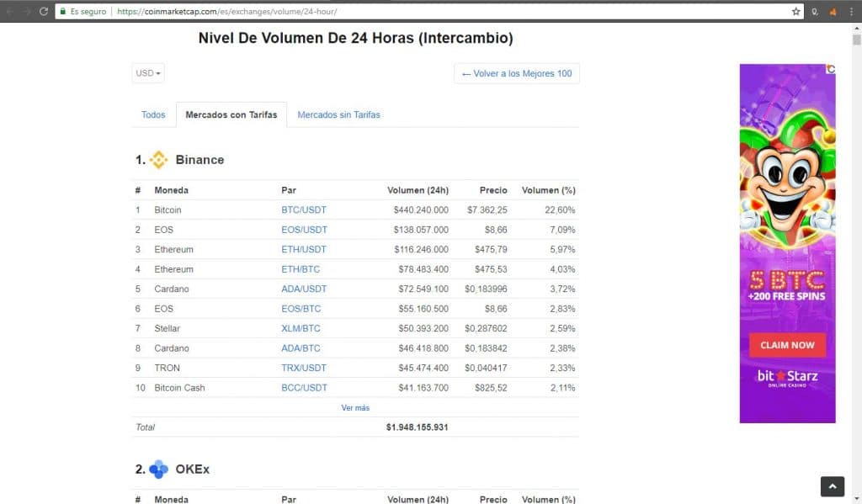The height and width of the screenshot is (504, 862).
Task: Reload the page using the refresh icon
Action: pyautogui.click(x=44, y=12)
